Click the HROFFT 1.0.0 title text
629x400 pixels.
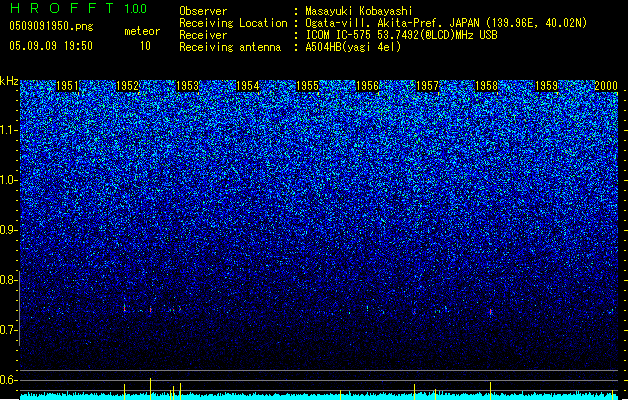79,8
